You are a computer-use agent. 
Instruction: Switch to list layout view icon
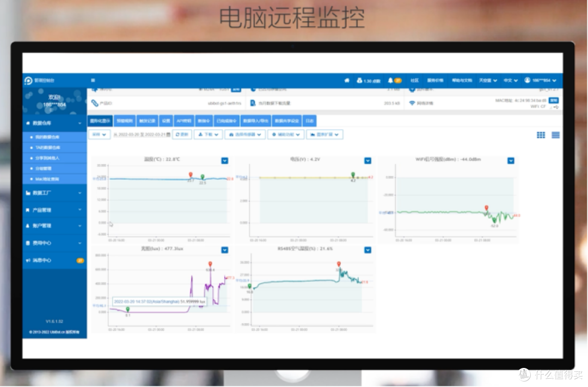pyautogui.click(x=555, y=135)
